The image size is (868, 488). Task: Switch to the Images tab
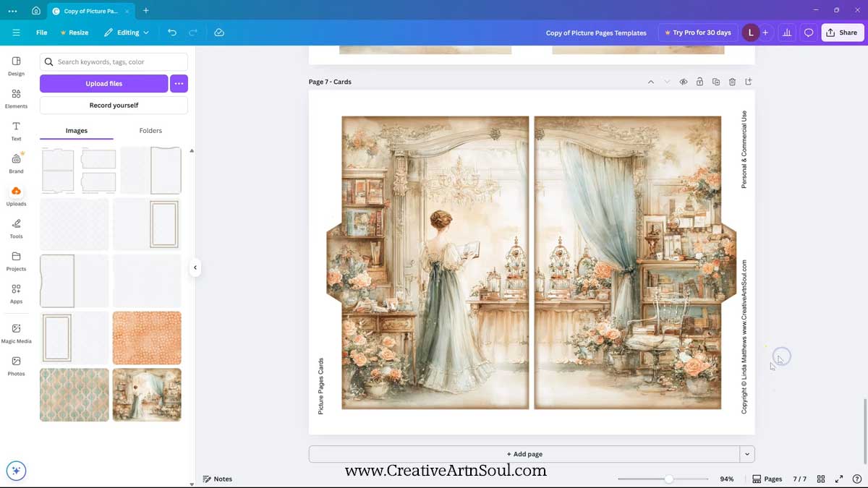click(77, 131)
